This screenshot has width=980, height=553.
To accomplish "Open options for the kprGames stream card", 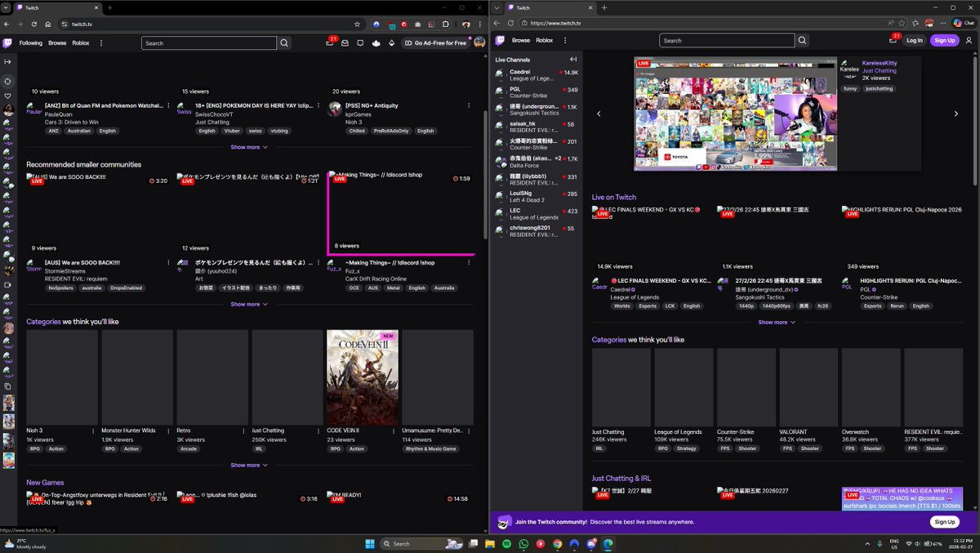I will pos(468,105).
